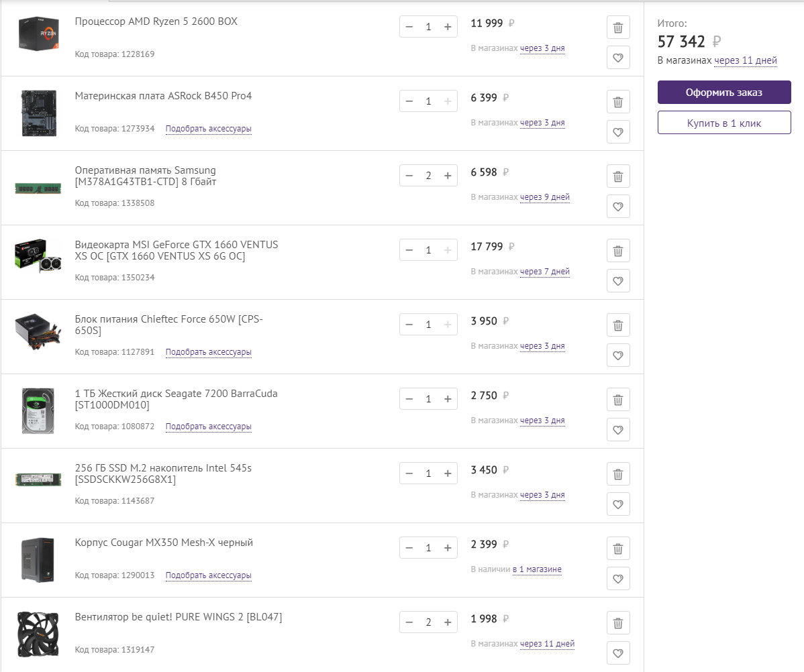Remove Intel 545s SSD from cart
The image size is (804, 672).
(618, 475)
